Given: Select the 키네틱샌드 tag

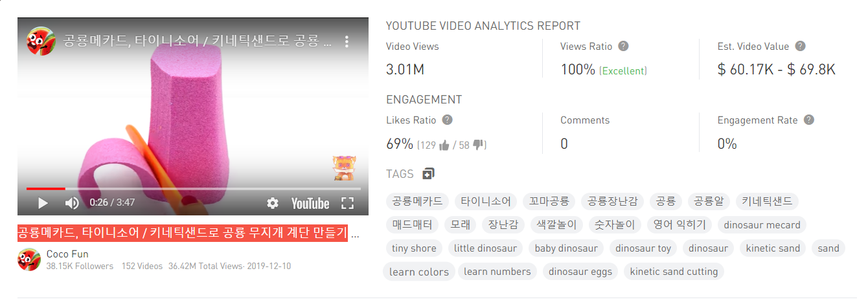Looking at the screenshot, I should coord(767,201).
